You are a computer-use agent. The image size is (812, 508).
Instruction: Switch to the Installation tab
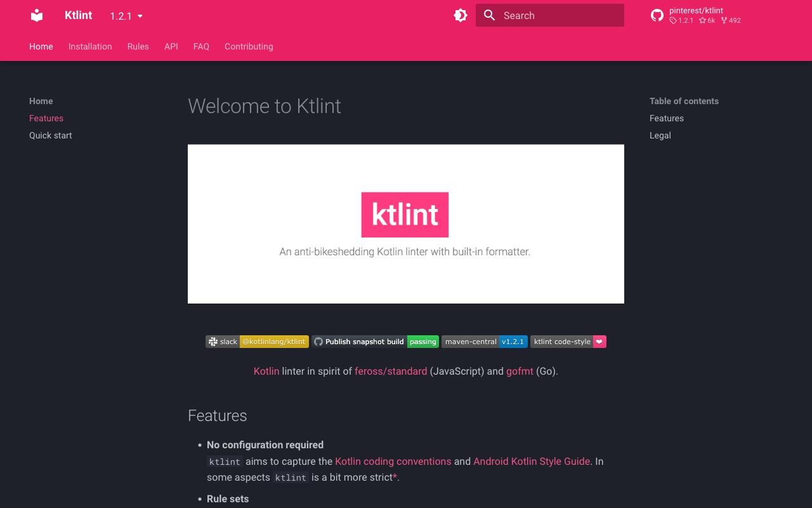click(x=90, y=46)
